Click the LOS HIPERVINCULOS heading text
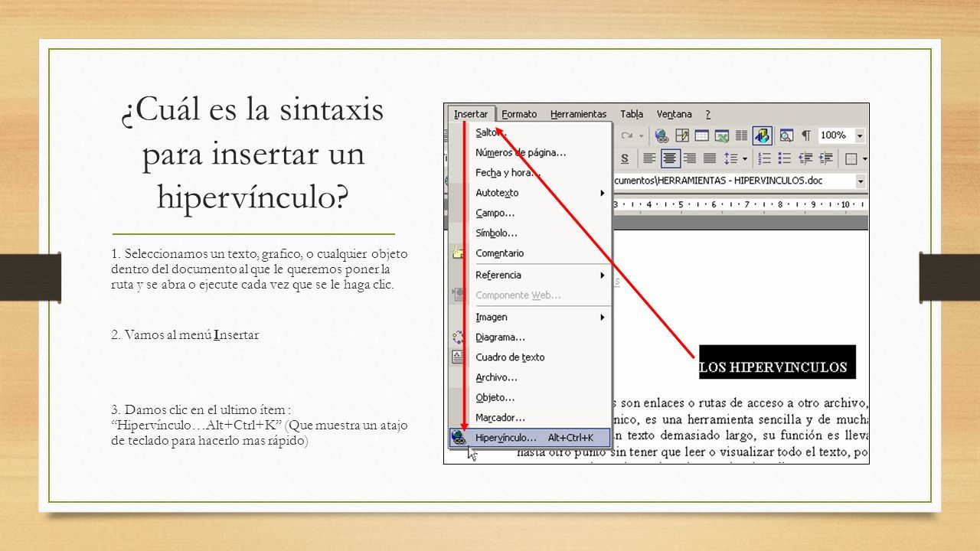This screenshot has width=980, height=551. tap(773, 367)
